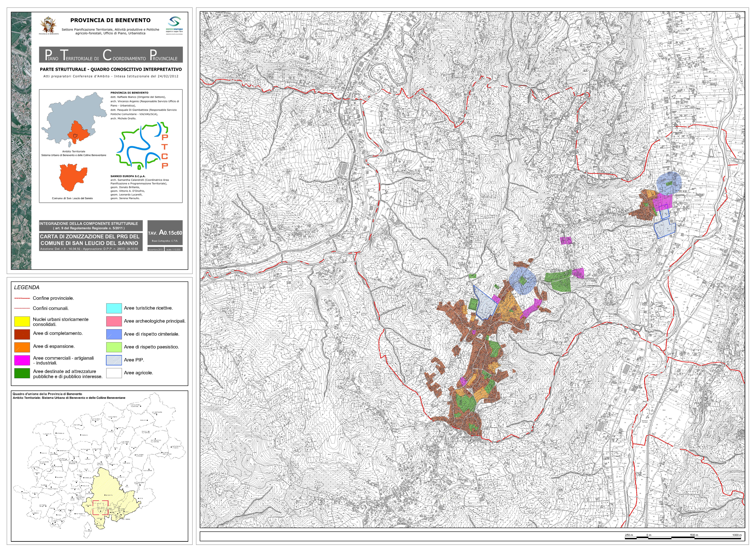Click 'Comune di San Leucio del Sannio' caption
Screen dimensions: 756x552
[x=72, y=198]
